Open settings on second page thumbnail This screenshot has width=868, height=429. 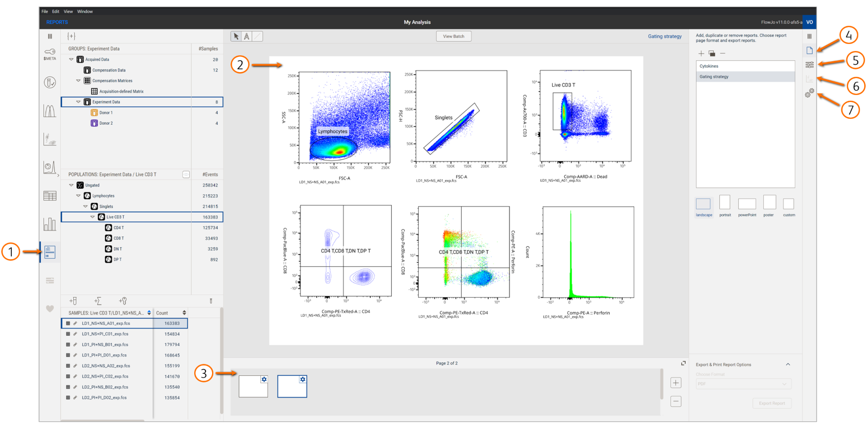[303, 380]
